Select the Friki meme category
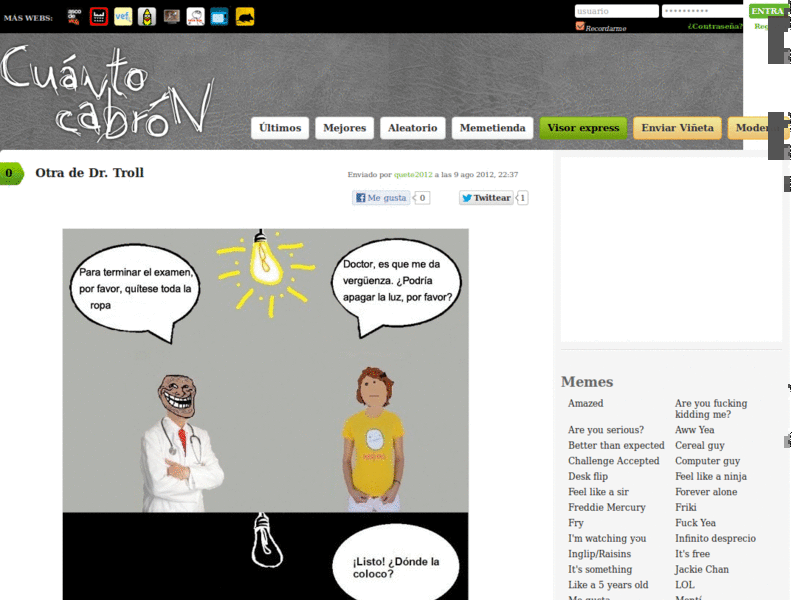Viewport: 800px width, 600px height. pyautogui.click(x=686, y=507)
